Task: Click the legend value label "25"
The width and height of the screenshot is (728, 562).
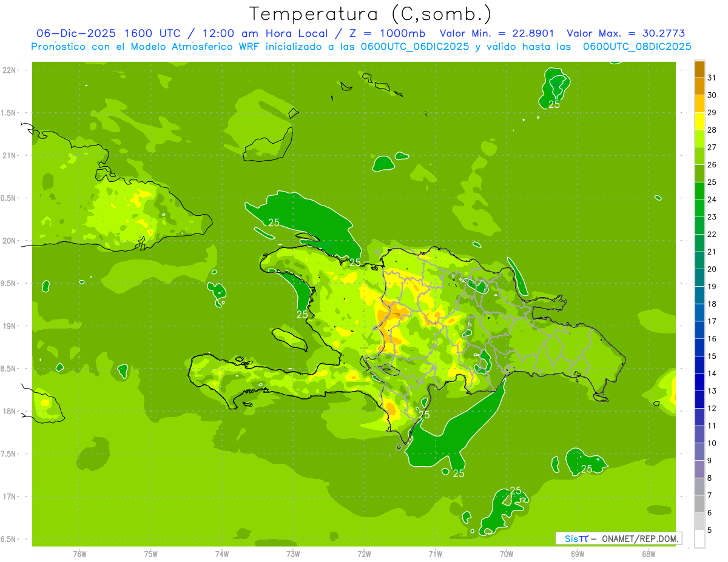Action: pyautogui.click(x=713, y=182)
